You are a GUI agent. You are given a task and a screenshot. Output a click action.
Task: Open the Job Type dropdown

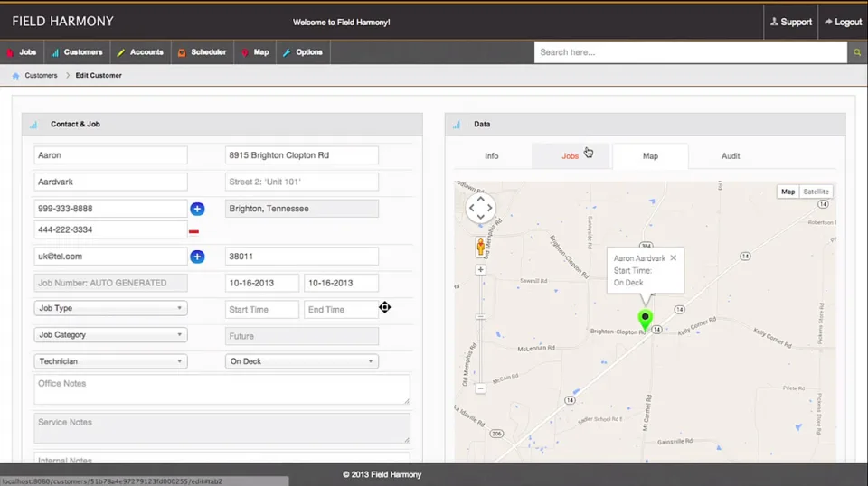[x=110, y=308]
